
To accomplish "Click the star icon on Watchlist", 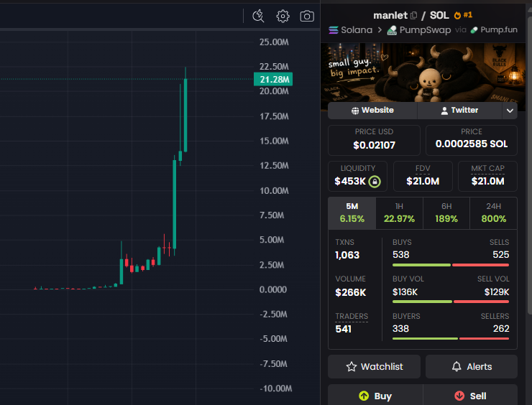I will (352, 367).
